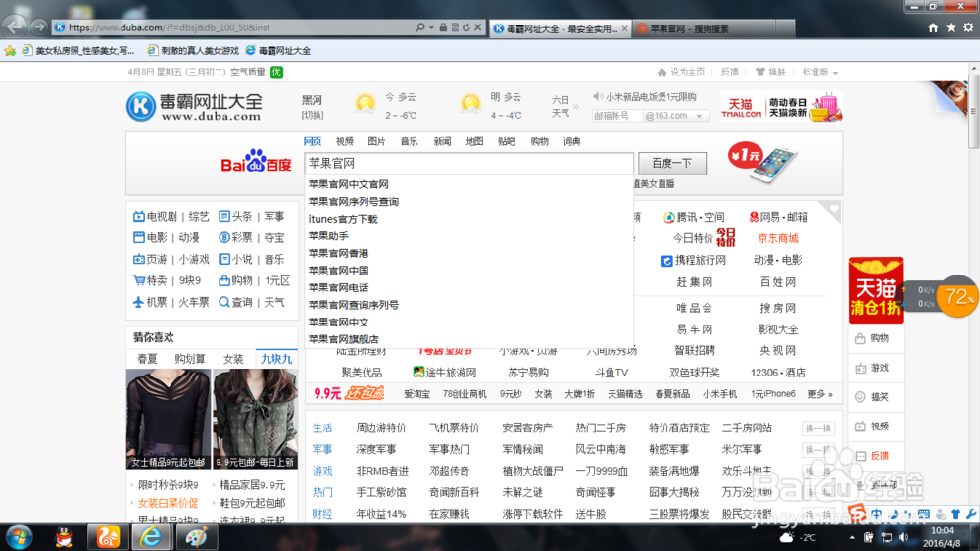
Task: Expand the address bar search dropdown arrow
Action: click(431, 27)
